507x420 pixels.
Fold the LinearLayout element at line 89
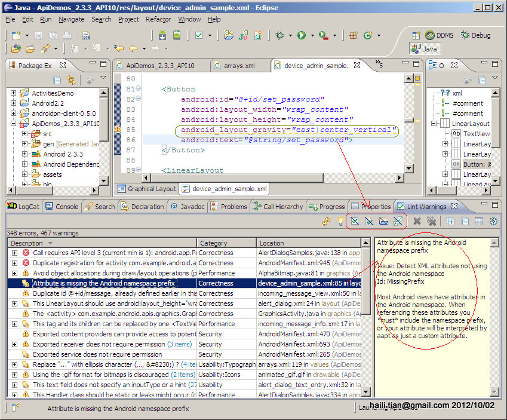coord(139,169)
